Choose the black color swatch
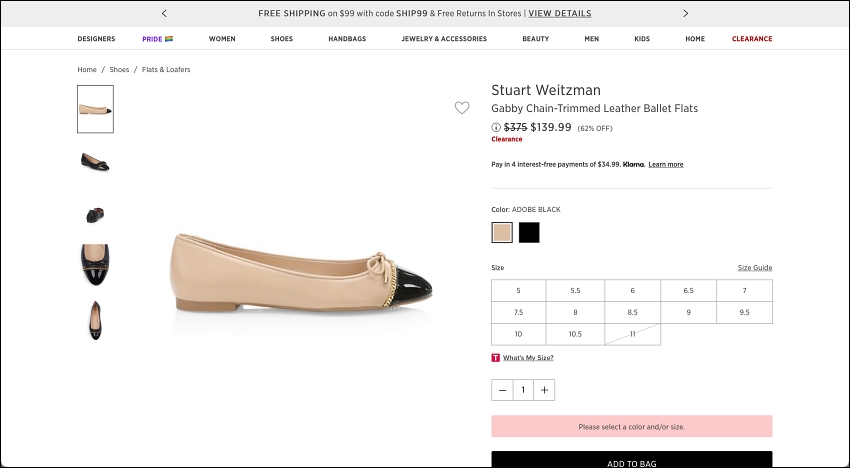This screenshot has width=850, height=468. point(529,233)
